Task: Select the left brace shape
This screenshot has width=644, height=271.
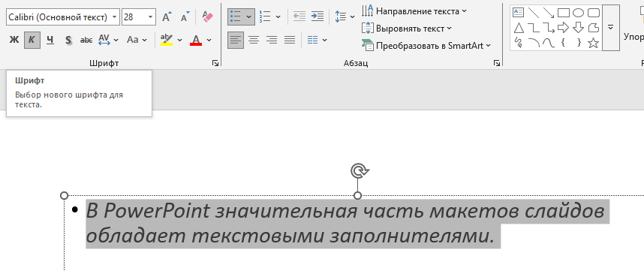Action: [563, 43]
